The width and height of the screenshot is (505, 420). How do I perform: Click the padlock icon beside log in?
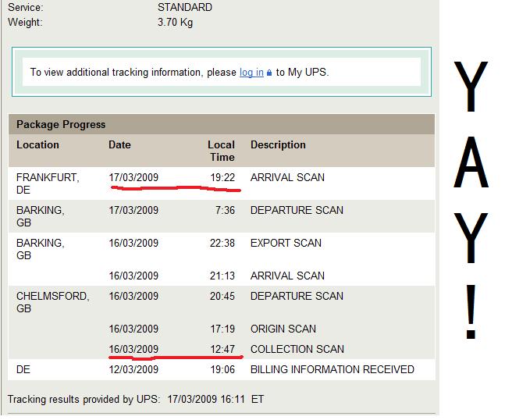pyautogui.click(x=269, y=73)
